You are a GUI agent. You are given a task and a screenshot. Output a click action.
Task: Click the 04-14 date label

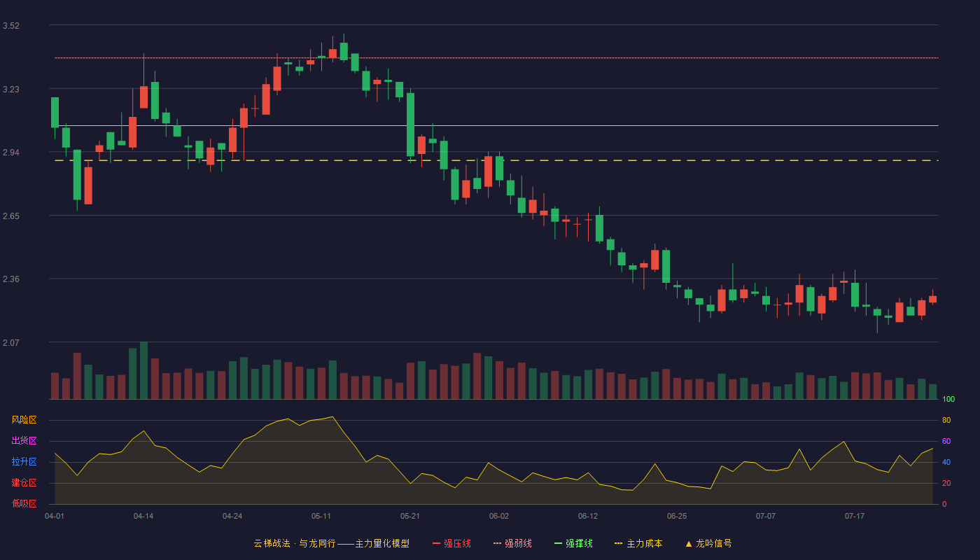pos(143,516)
